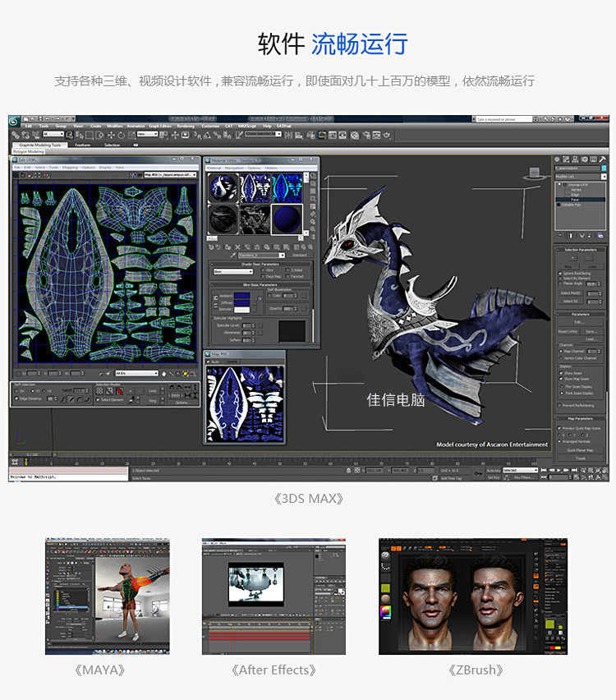Switch to the Modify command panel icon
The height and width of the screenshot is (700, 616).
(x=566, y=159)
